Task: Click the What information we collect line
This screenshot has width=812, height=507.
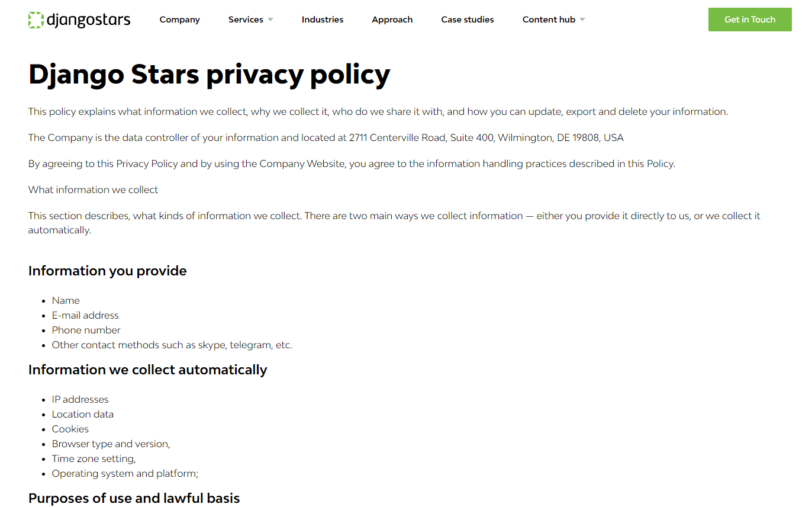Action: point(93,190)
